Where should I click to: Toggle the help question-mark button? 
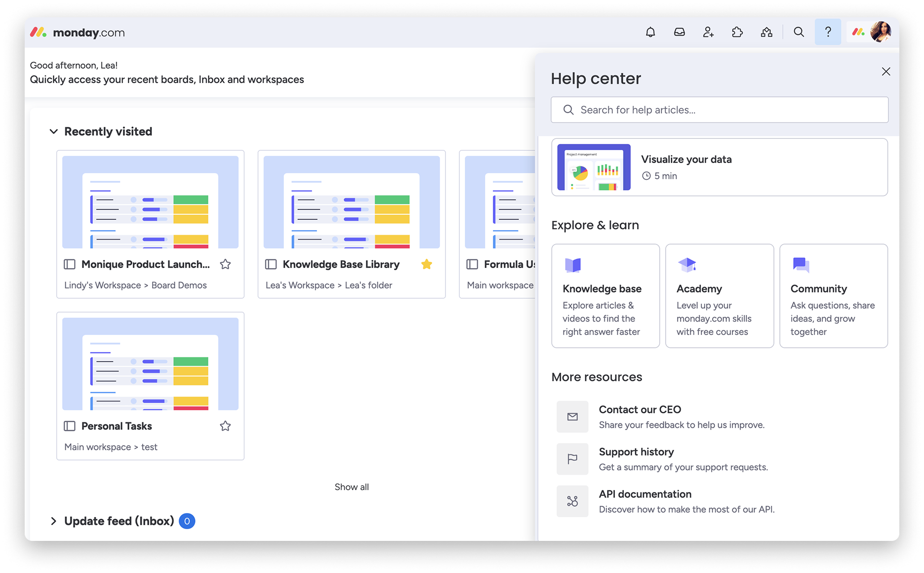(x=828, y=33)
